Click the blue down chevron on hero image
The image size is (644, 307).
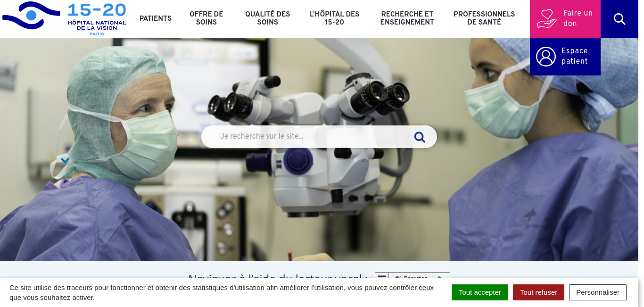tap(65, 161)
